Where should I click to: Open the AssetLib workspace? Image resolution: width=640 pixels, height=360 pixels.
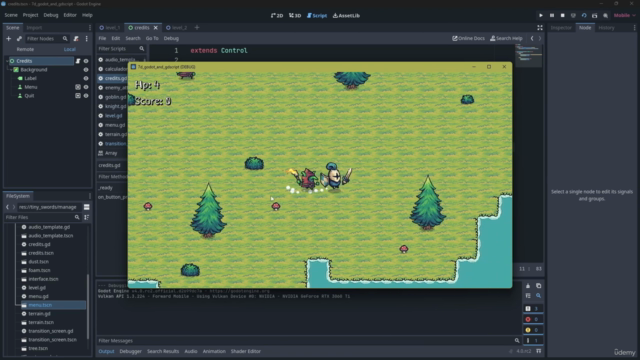pos(346,16)
